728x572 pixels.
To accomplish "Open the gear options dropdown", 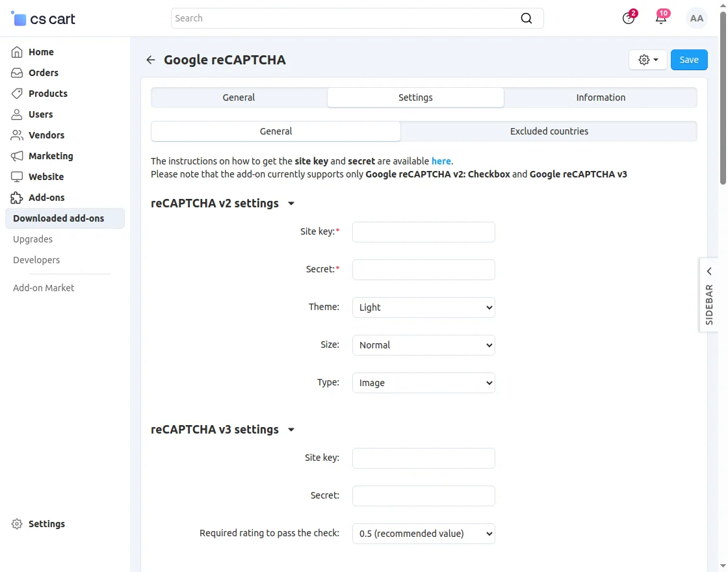I will click(648, 60).
